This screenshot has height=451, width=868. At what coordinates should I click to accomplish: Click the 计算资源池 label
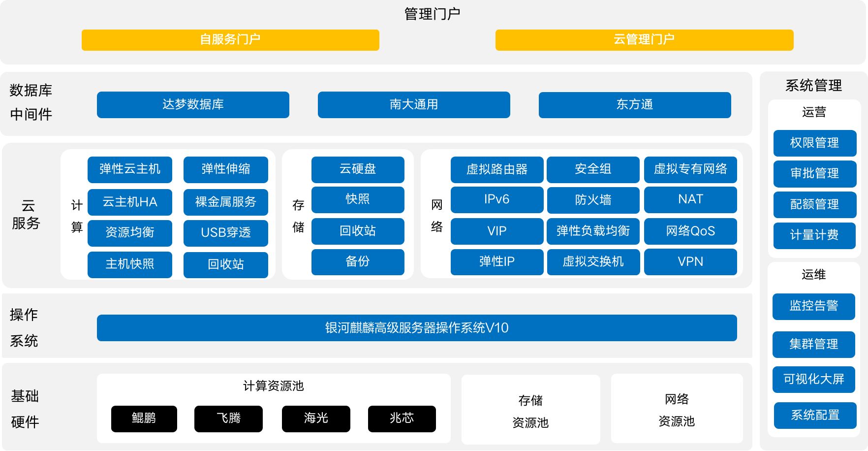pos(274,386)
